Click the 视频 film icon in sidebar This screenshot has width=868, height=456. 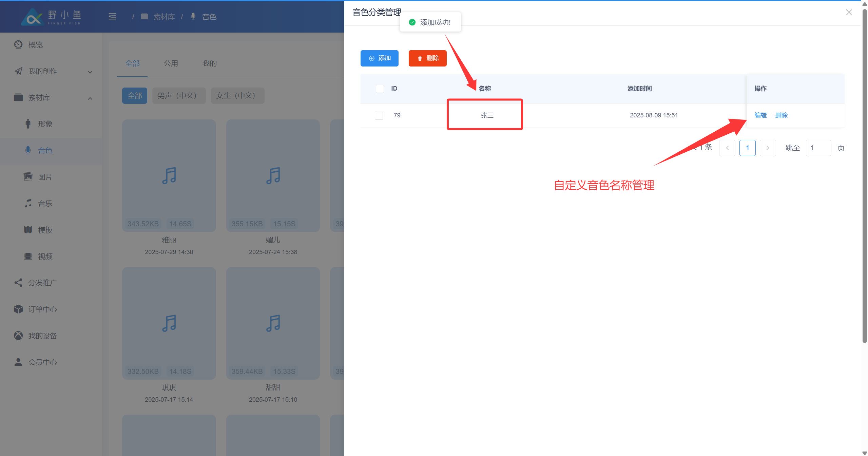coord(28,256)
